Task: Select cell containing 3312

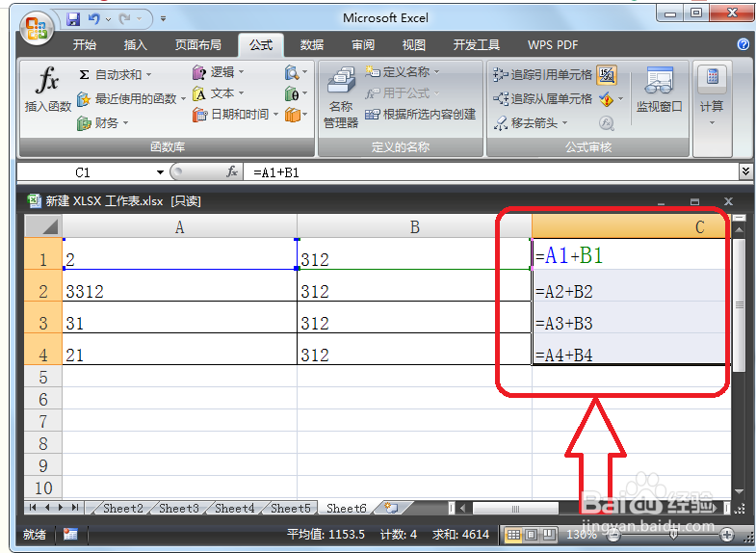Action: (179, 285)
